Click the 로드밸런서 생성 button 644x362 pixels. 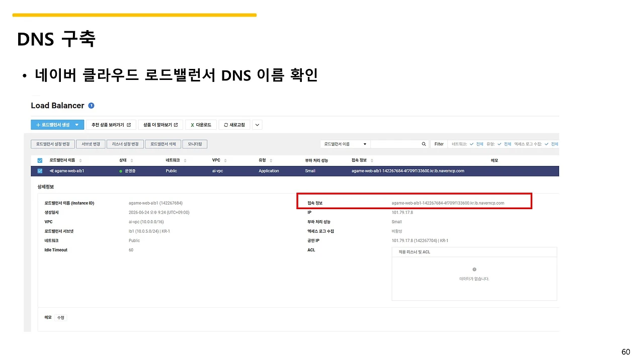click(57, 125)
